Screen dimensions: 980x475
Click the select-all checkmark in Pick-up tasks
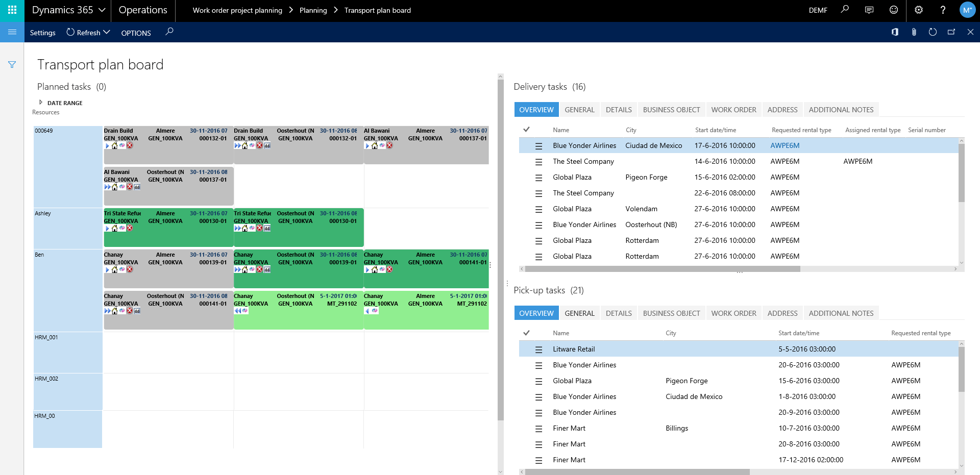coord(527,332)
